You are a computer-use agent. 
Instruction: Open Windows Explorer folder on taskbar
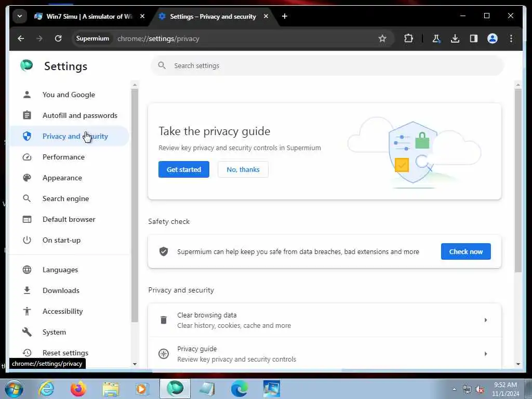coord(111,389)
